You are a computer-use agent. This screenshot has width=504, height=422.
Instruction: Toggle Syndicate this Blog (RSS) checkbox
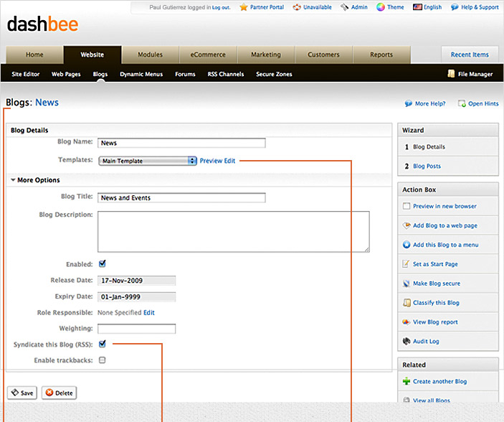[x=103, y=344]
